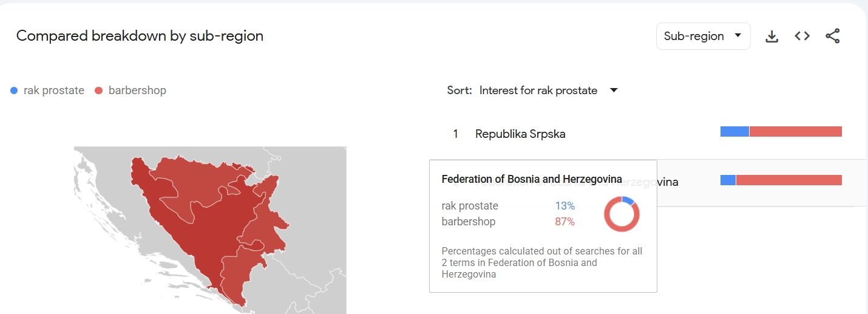Click the barbershop legend label
The image size is (868, 314).
click(137, 90)
